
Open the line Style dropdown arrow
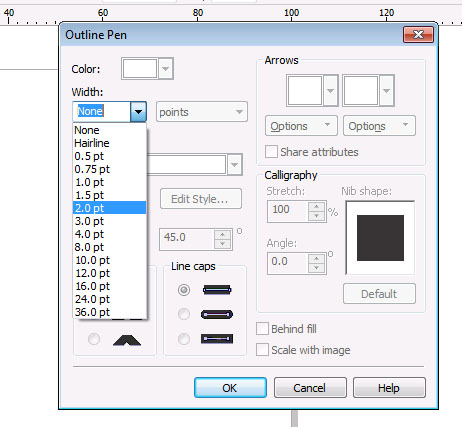tap(235, 164)
